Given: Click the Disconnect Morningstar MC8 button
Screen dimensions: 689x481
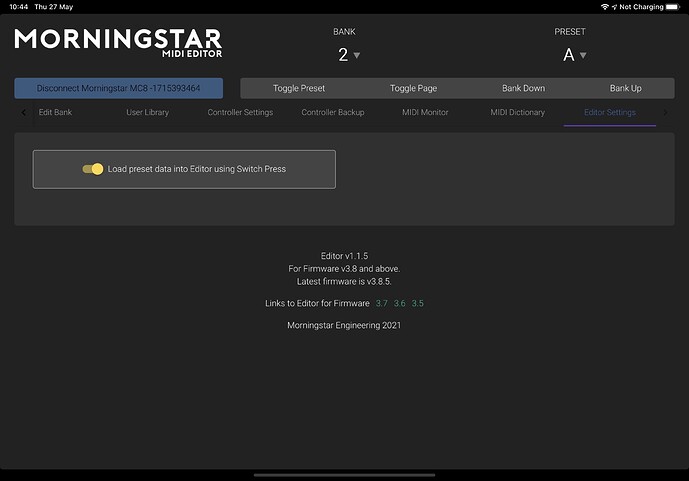Looking at the screenshot, I should click(x=119, y=88).
